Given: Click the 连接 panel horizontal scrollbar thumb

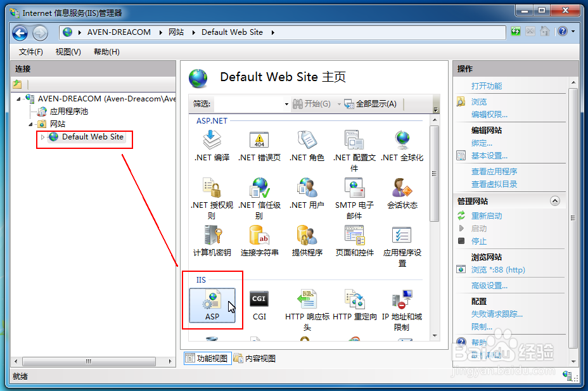Looking at the screenshot, I should (89, 361).
